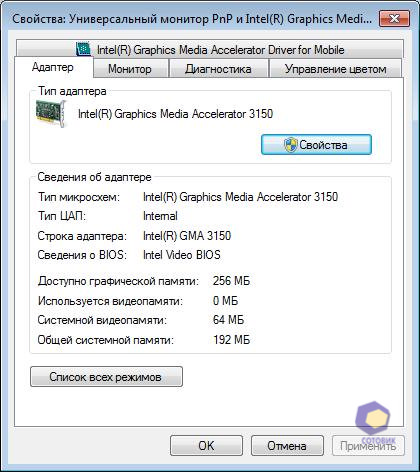
Task: Click the Intel driver tab chip icon
Action: pyautogui.click(x=83, y=49)
